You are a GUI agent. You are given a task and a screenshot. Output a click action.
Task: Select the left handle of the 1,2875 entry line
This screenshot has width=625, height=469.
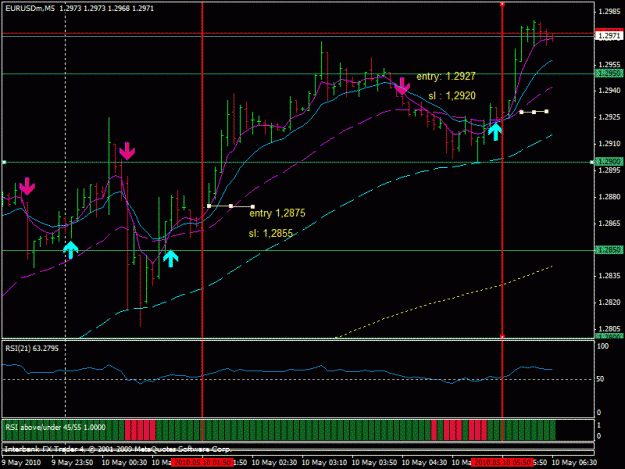pos(209,206)
